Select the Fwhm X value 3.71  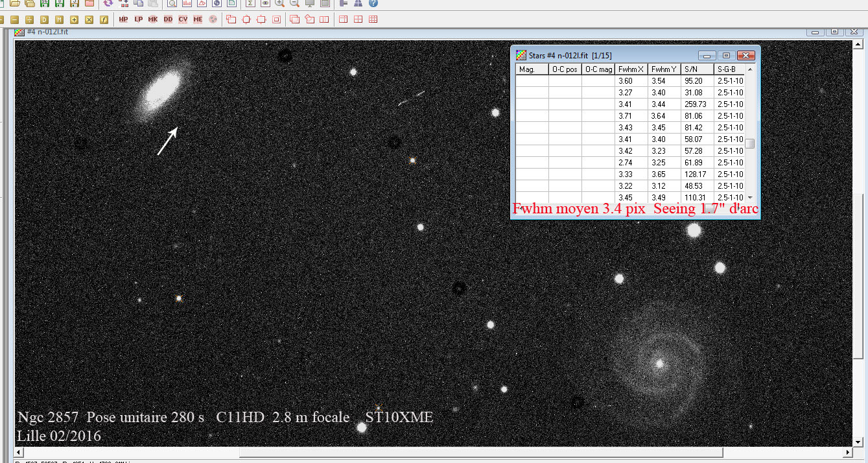[631, 116]
